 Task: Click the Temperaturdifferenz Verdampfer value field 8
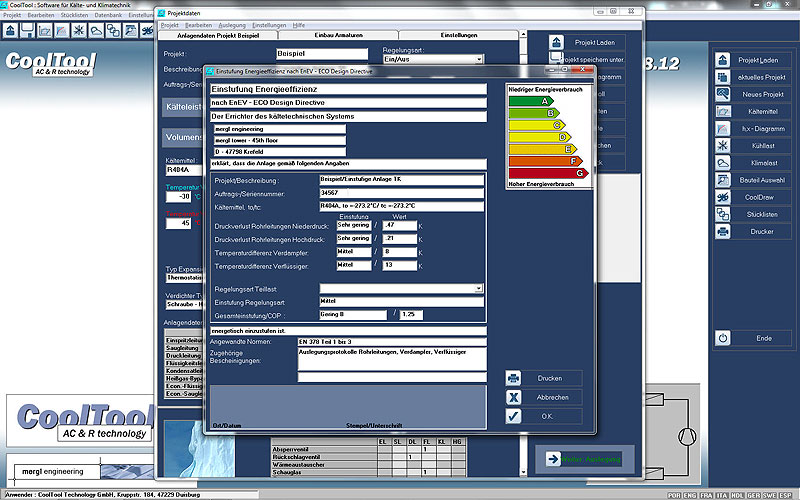pos(399,252)
